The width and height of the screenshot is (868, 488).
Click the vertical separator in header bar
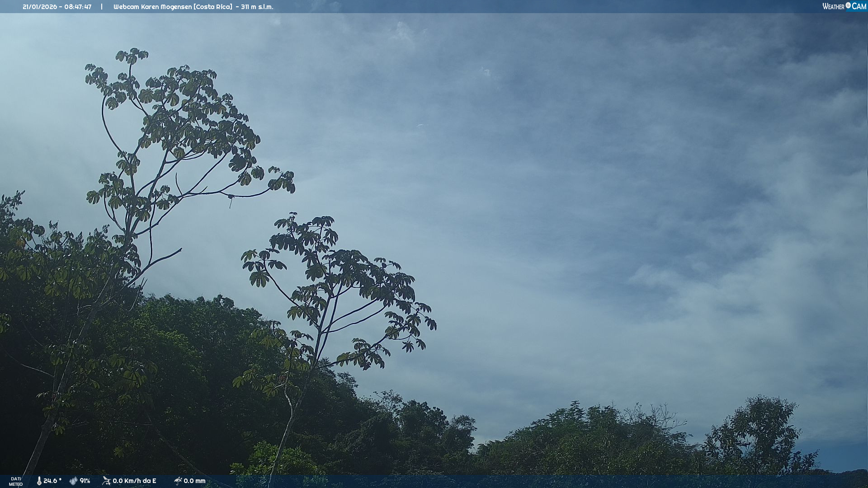pos(102,7)
